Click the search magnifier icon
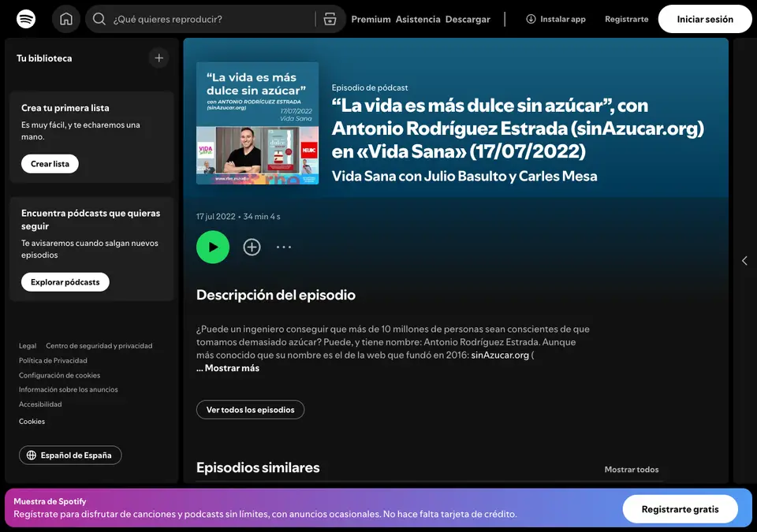Image resolution: width=757 pixels, height=532 pixels. 99,19
